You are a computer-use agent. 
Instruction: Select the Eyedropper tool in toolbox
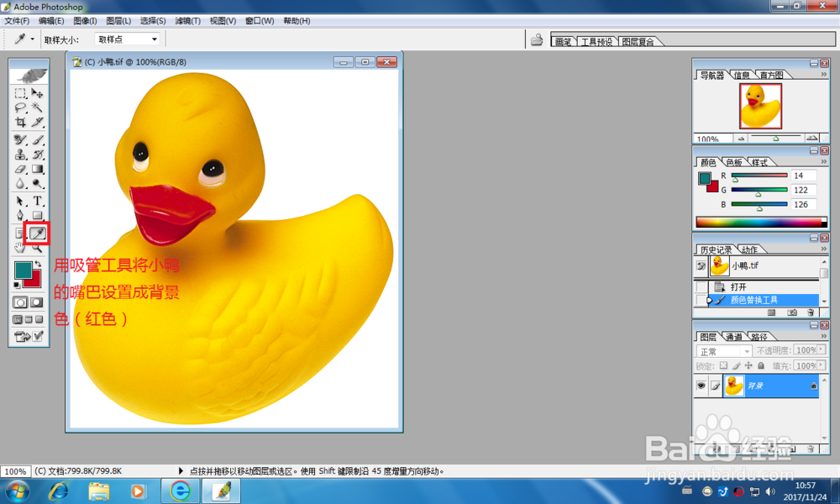38,233
